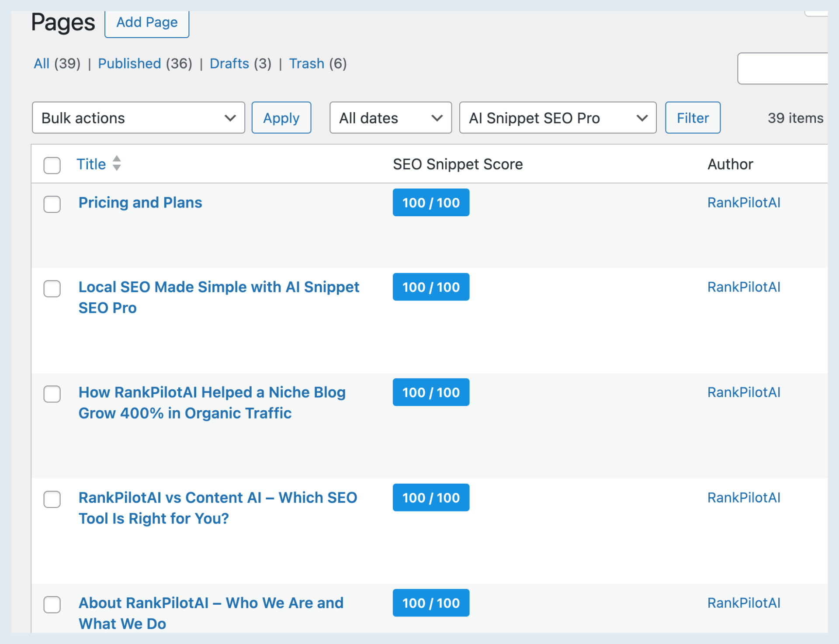839x644 pixels.
Task: View Drafts (3) pages
Action: (x=241, y=64)
